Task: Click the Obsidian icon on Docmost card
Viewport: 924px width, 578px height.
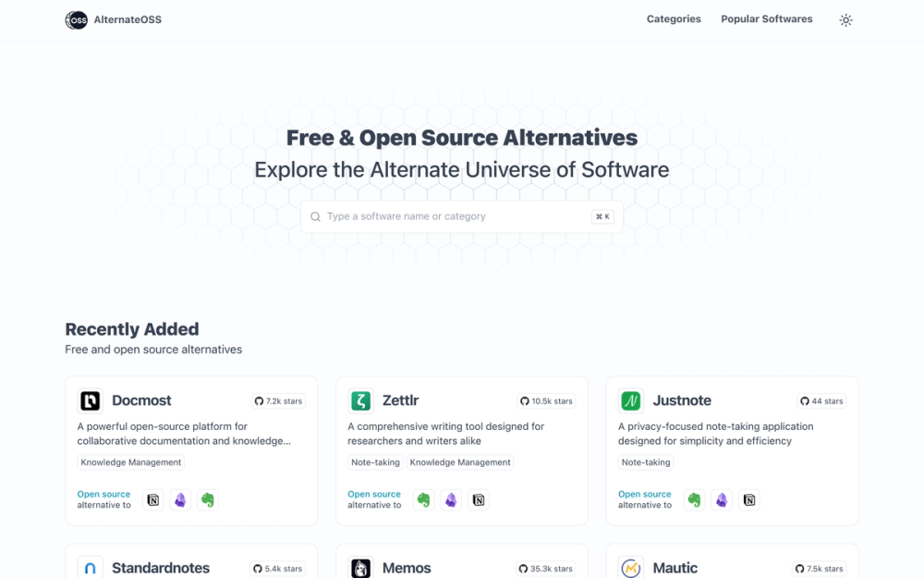Action: (180, 500)
